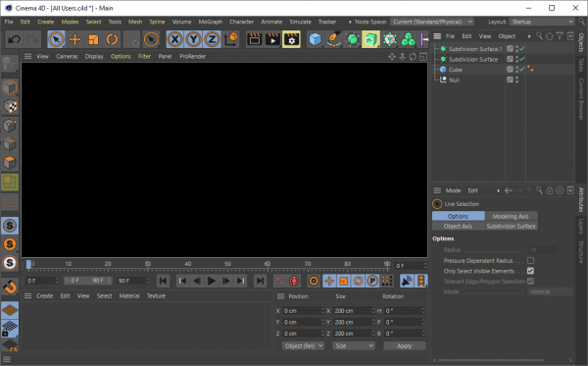This screenshot has width=588, height=366.
Task: Click the Undo arrow icon
Action: (15, 39)
